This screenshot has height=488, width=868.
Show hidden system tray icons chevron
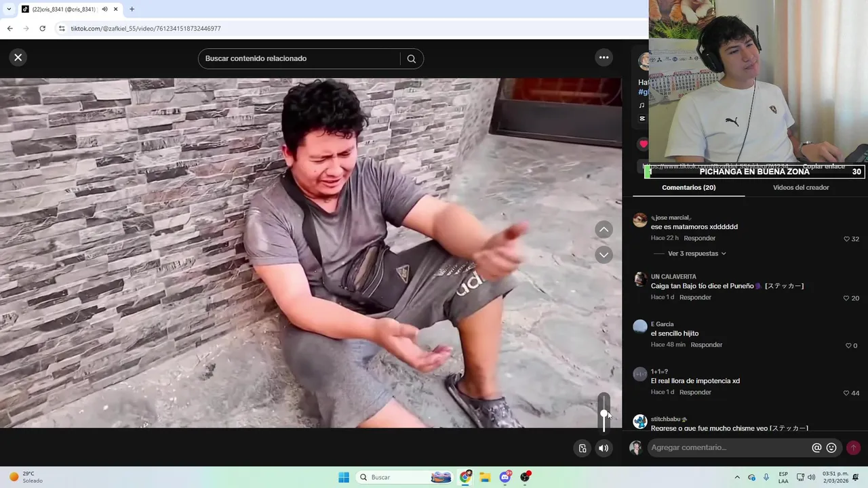point(737,477)
